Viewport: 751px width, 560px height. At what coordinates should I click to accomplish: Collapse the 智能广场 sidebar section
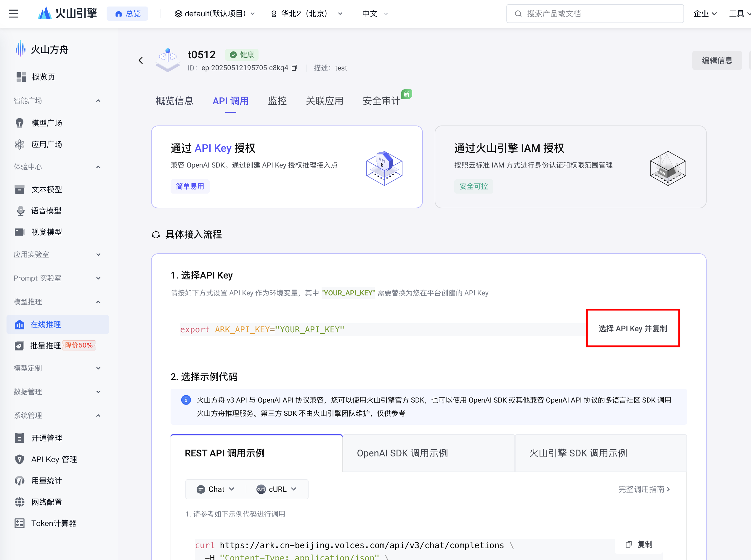pos(98,101)
